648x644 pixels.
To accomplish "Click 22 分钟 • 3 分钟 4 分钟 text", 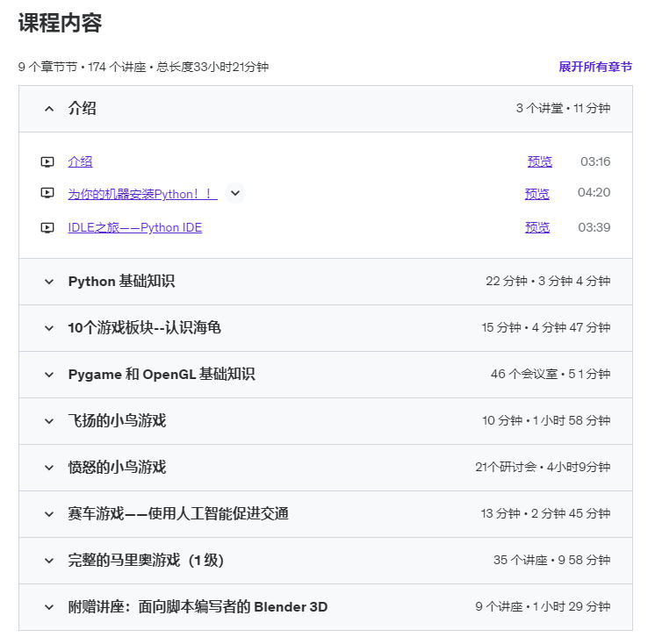I will [548, 281].
